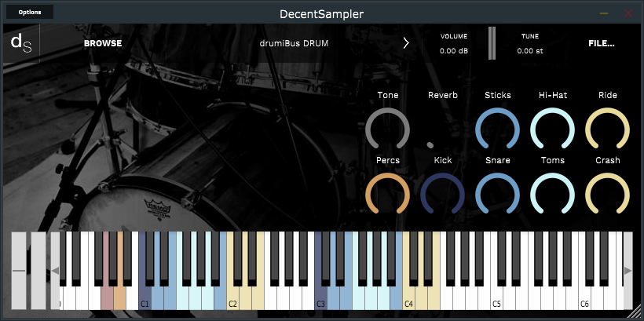
Task: Click the Ride volume knob
Action: [x=607, y=129]
